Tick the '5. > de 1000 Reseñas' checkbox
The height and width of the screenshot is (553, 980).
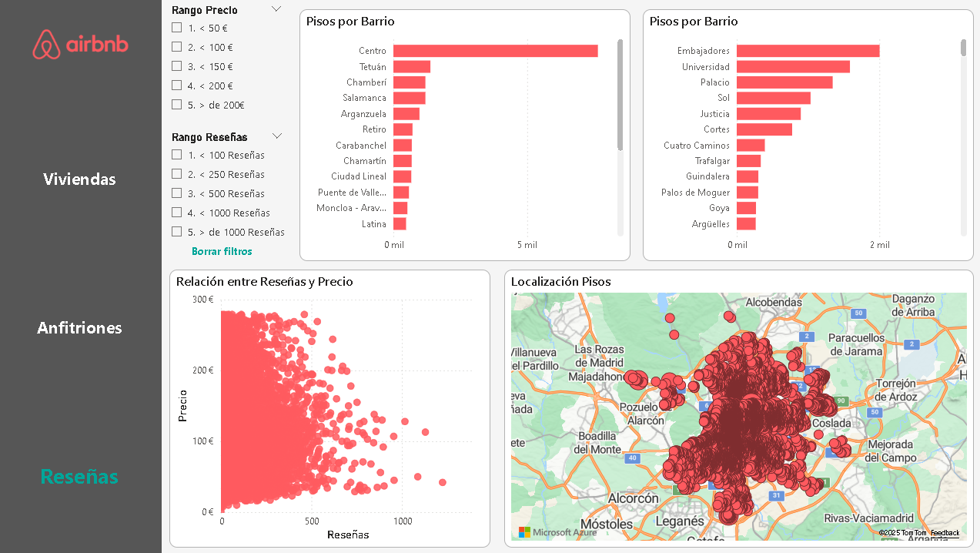click(177, 232)
